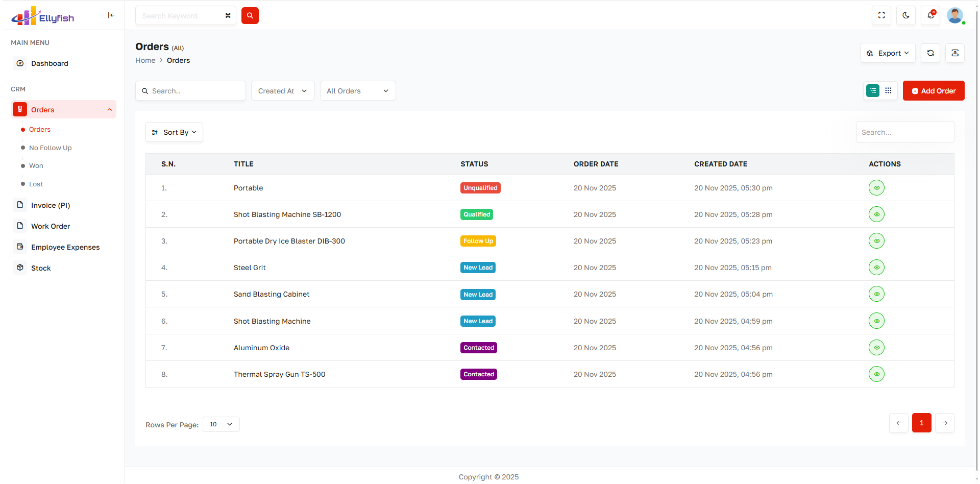Focus the table Search field on the right
The width and height of the screenshot is (980, 484).
point(904,132)
